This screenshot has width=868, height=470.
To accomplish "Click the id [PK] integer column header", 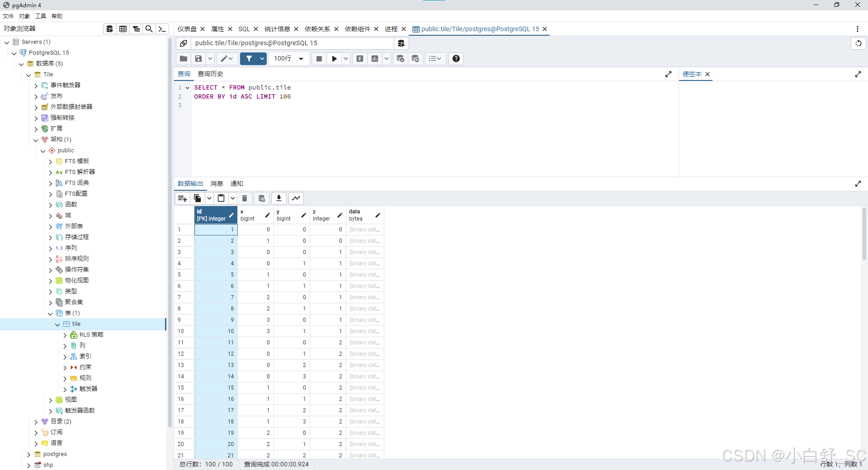I will tap(216, 215).
